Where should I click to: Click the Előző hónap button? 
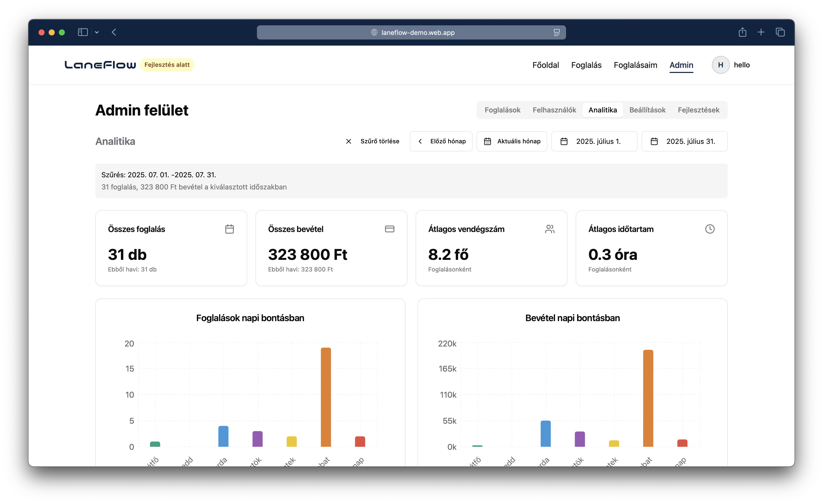pyautogui.click(x=441, y=141)
